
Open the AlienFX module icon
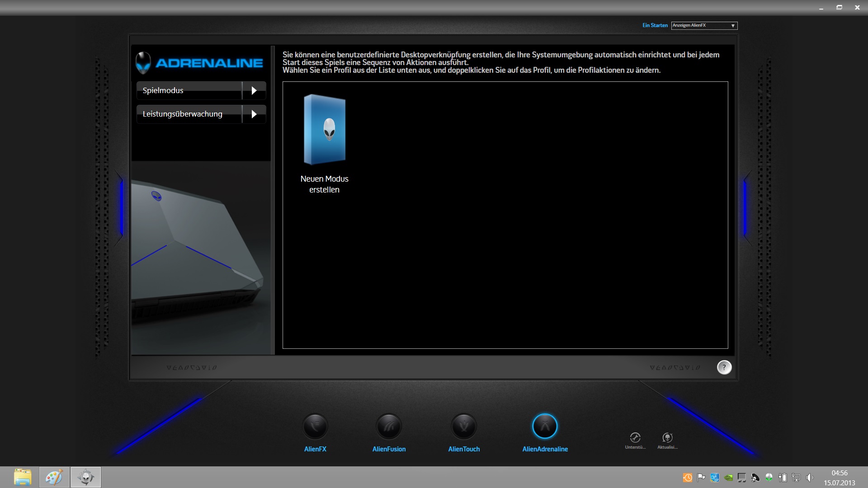pyautogui.click(x=315, y=427)
